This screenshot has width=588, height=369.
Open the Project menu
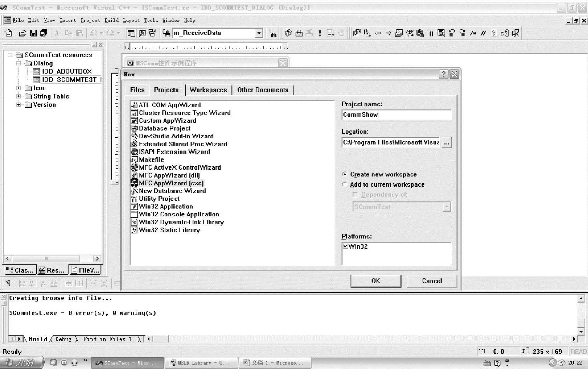90,20
